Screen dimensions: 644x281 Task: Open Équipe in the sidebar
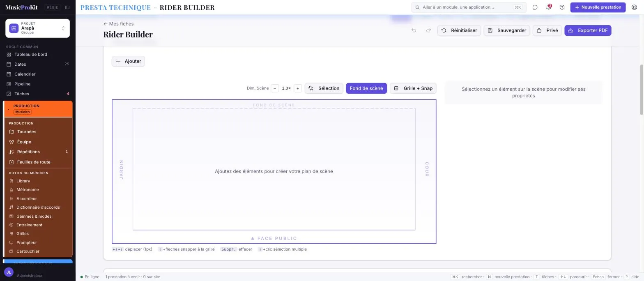click(x=38, y=142)
